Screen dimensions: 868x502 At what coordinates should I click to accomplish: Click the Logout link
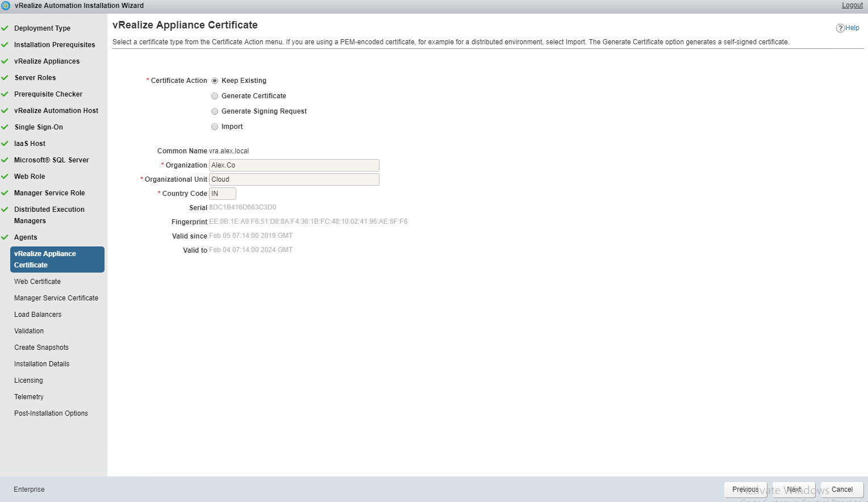[852, 5]
